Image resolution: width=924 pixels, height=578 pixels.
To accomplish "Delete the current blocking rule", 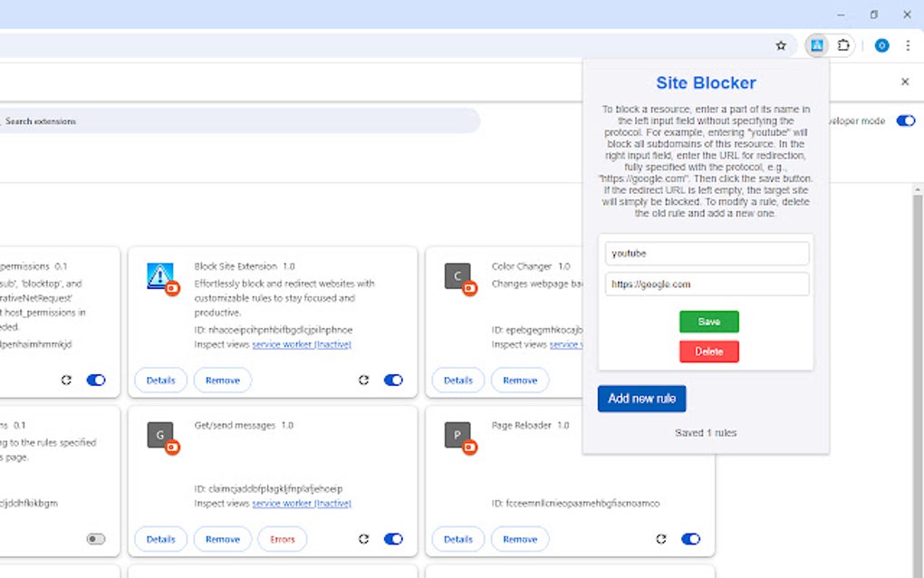I will [708, 352].
